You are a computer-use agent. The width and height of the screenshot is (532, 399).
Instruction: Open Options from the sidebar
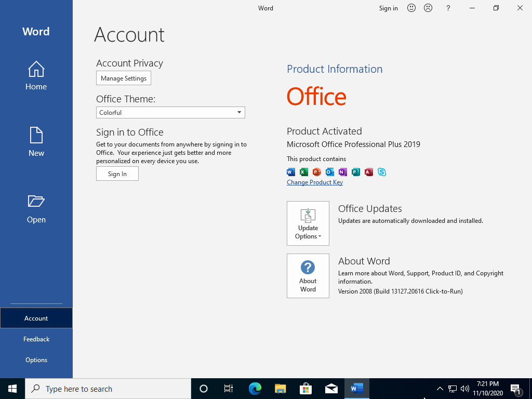click(x=36, y=360)
